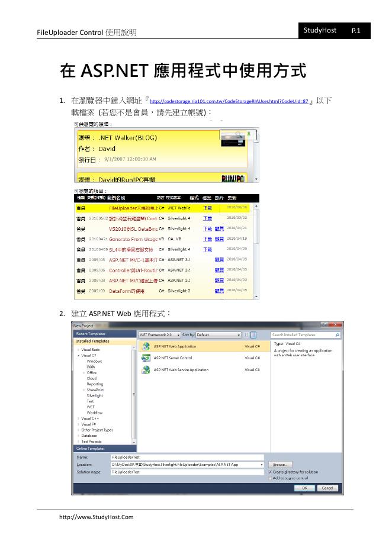Close the New Project dialog
The height and width of the screenshot is (554, 392).
click(x=336, y=325)
